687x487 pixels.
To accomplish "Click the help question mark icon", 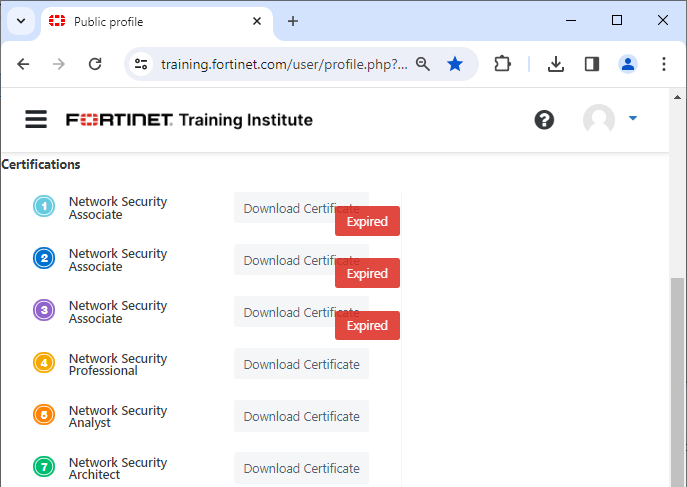I will click(x=544, y=120).
